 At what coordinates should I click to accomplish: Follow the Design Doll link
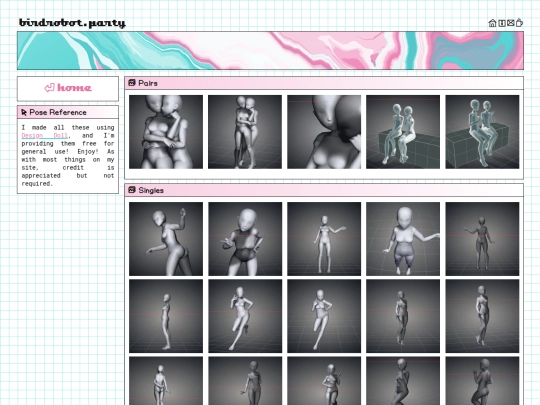coord(44,135)
